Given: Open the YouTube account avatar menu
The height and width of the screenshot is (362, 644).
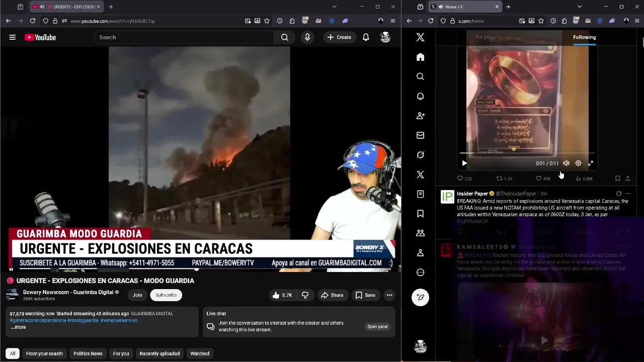Looking at the screenshot, I should click(385, 37).
